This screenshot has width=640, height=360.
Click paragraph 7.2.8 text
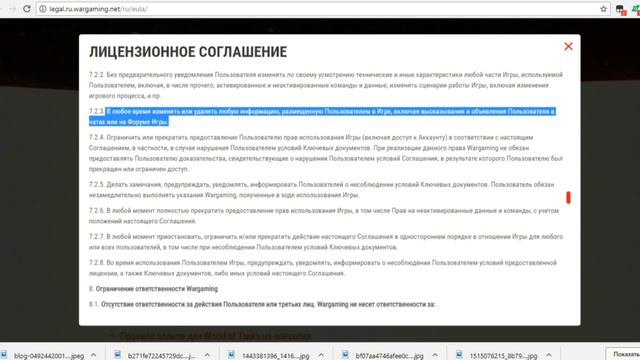pyautogui.click(x=323, y=268)
